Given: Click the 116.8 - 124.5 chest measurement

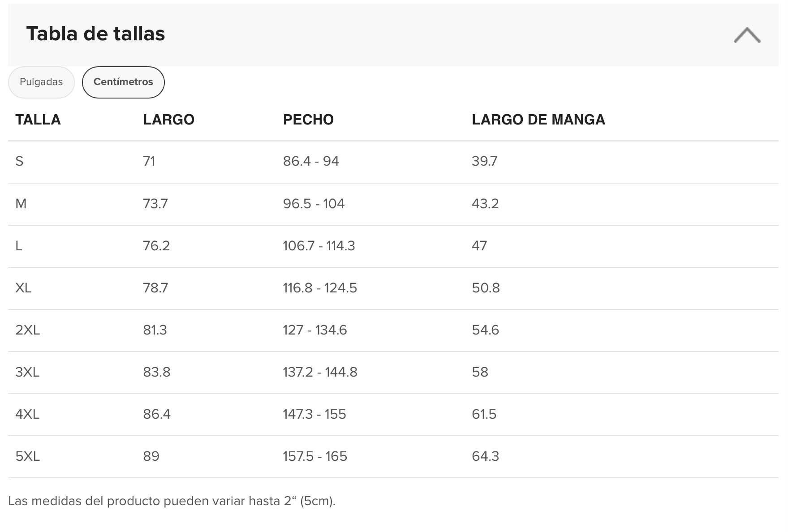Looking at the screenshot, I should point(320,288).
